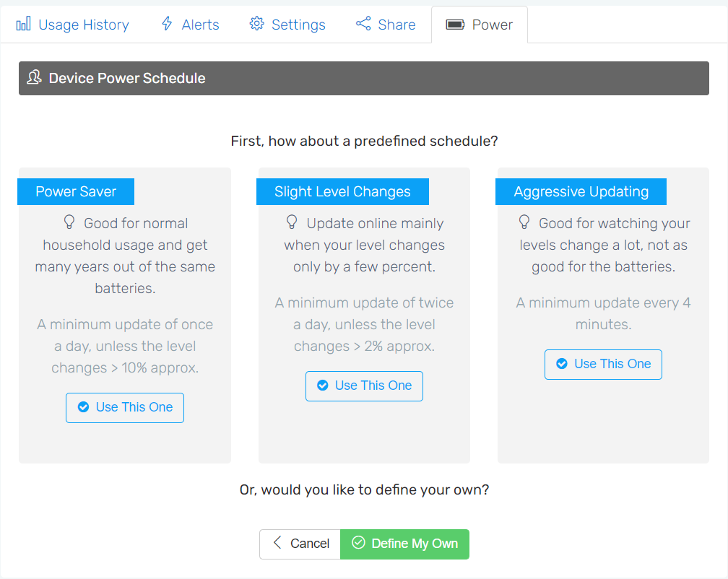The width and height of the screenshot is (728, 579).
Task: Click lightbulb icon in Power Saver card
Action: (x=69, y=222)
